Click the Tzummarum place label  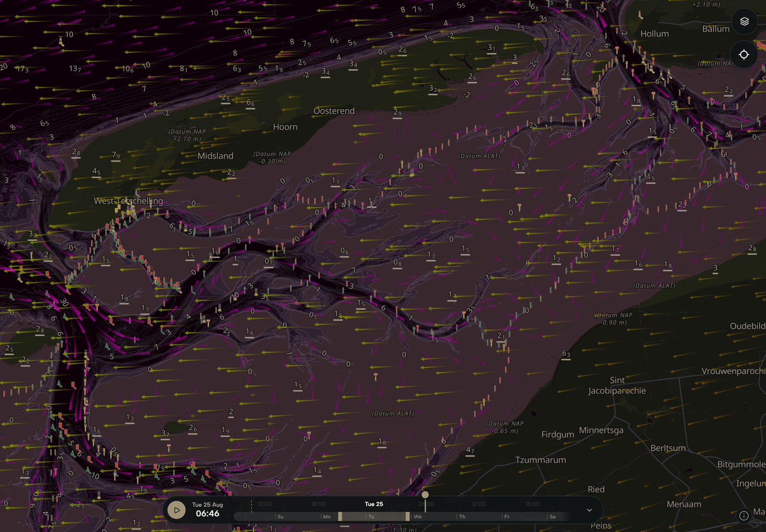click(x=541, y=460)
